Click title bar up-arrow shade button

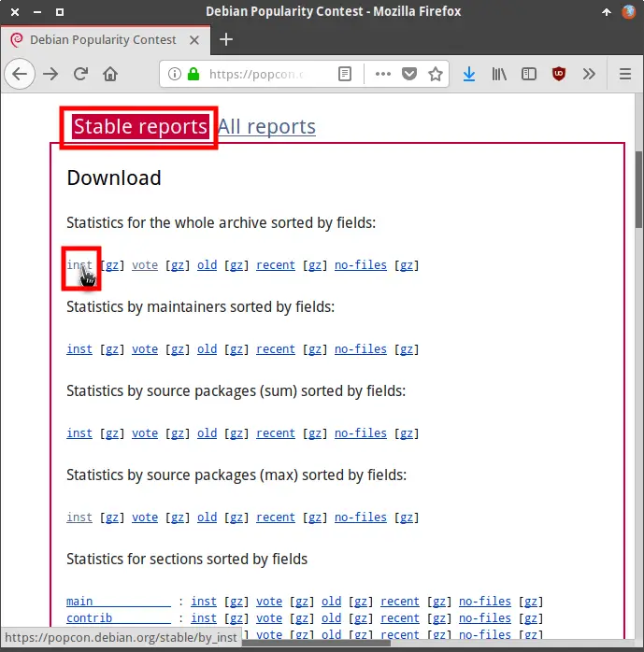(607, 12)
